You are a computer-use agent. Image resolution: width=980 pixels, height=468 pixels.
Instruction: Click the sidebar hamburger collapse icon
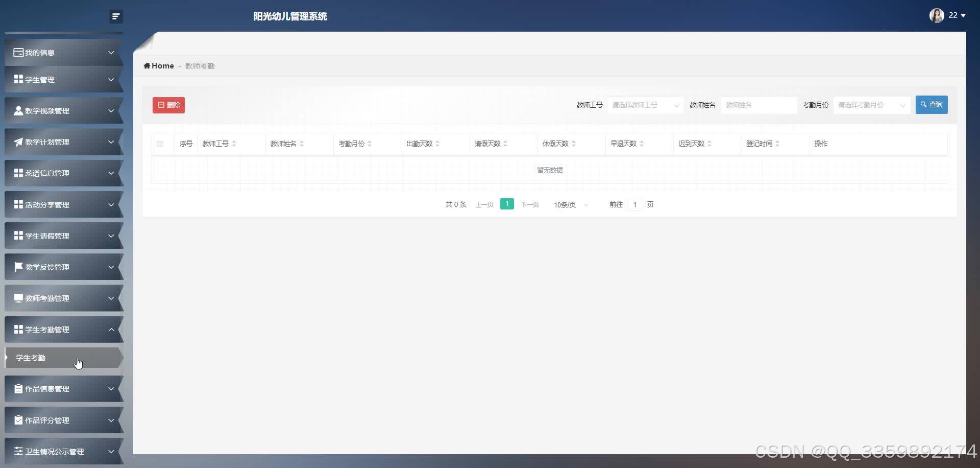[x=116, y=16]
